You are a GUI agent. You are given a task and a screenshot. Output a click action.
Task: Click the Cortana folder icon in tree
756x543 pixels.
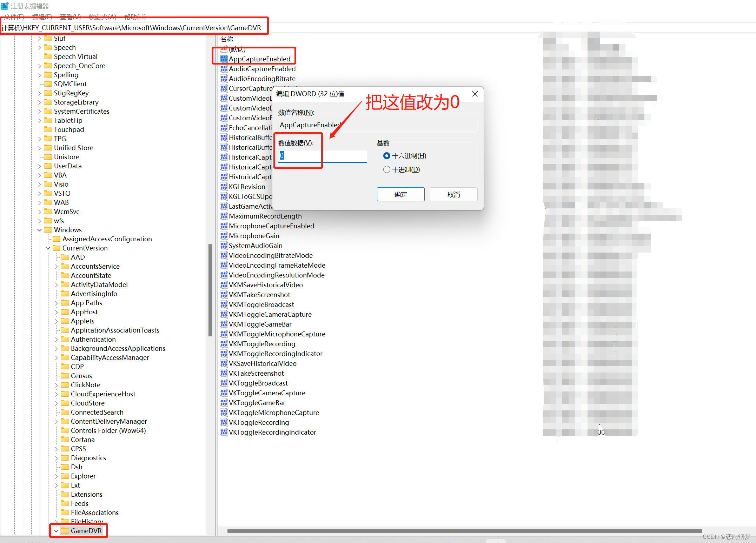(65, 440)
